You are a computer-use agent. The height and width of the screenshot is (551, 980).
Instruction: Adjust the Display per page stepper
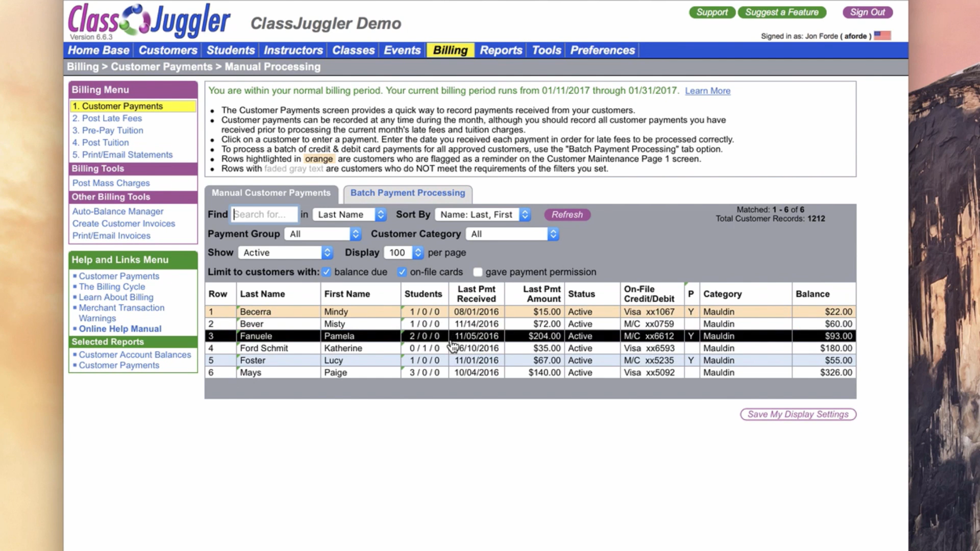pos(418,253)
